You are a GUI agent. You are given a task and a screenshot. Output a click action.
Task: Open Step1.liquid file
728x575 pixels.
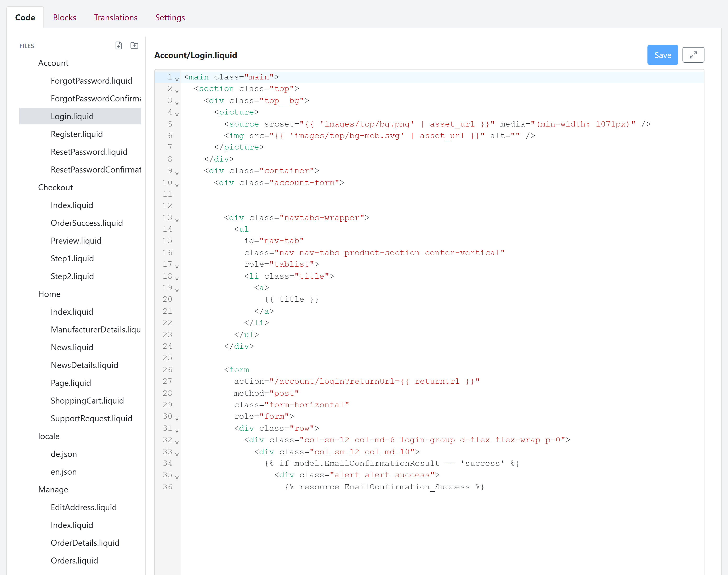click(x=72, y=258)
